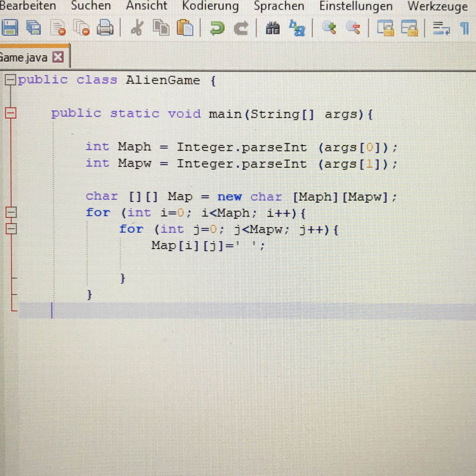476x476 pixels.
Task: Click the text 'Integer.parseInt (args[1]);'
Action: click(287, 164)
